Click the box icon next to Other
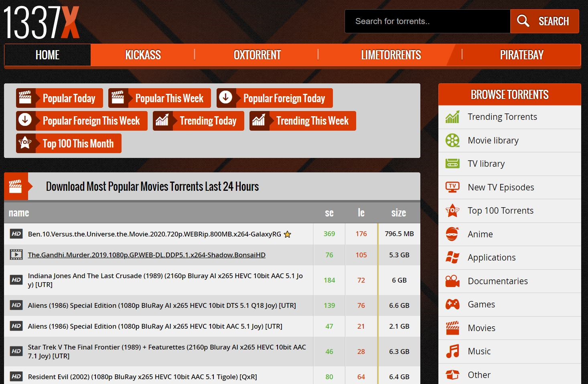Image resolution: width=588 pixels, height=384 pixels. 452,374
